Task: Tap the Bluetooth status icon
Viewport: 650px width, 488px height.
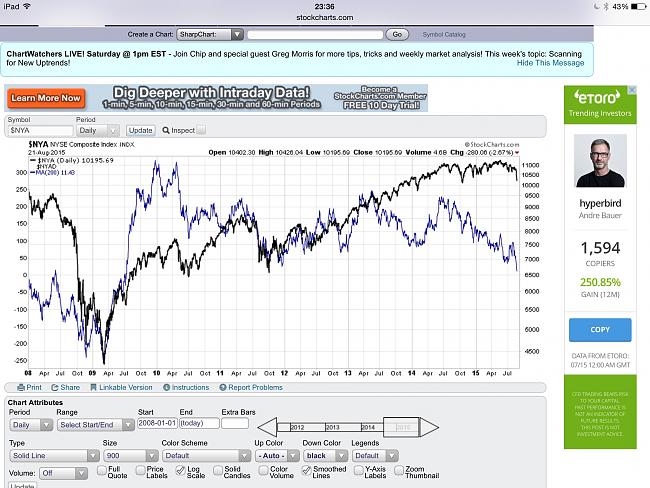Action: pyautogui.click(x=606, y=7)
